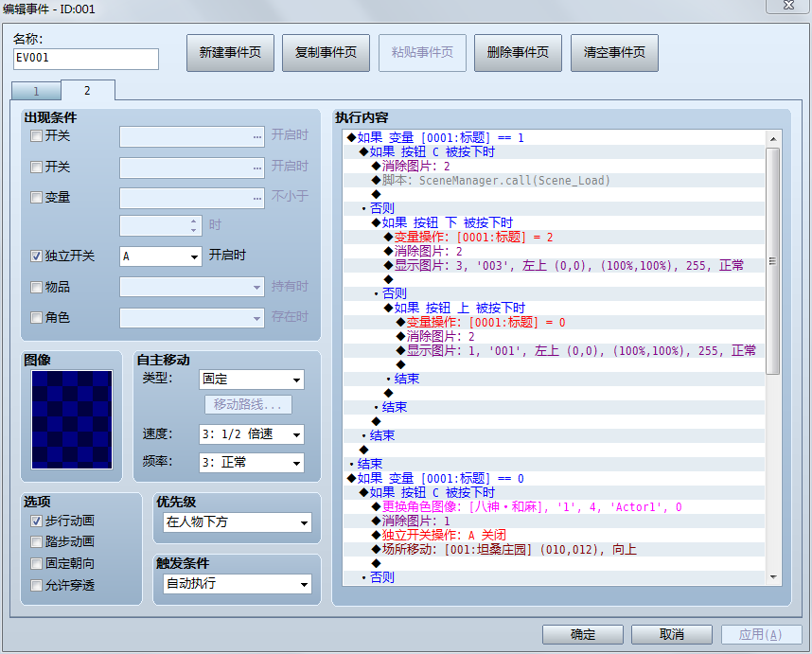This screenshot has height=654, width=812.
Task: Select the 如果 变量 [0001:标题] == 0 line
Action: tap(554, 479)
